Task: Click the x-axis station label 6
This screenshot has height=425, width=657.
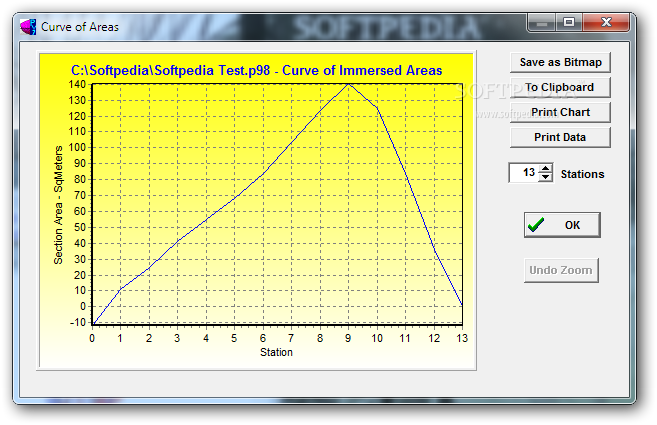Action: (262, 338)
